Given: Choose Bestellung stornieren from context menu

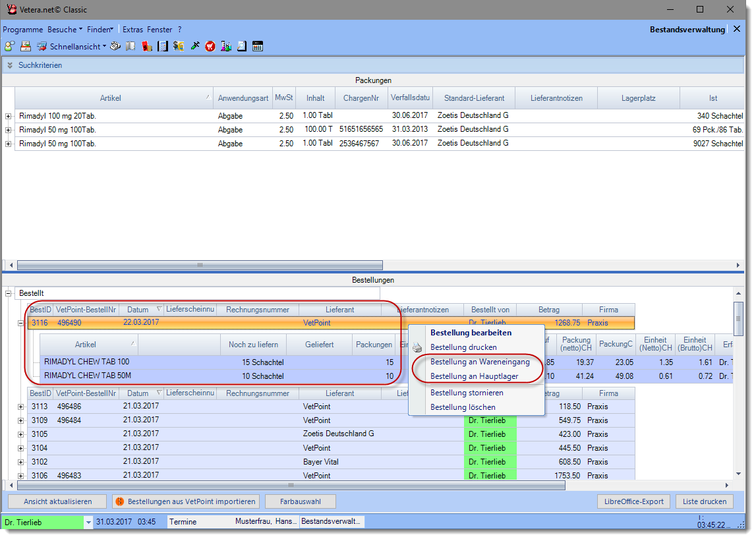Looking at the screenshot, I should point(466,393).
